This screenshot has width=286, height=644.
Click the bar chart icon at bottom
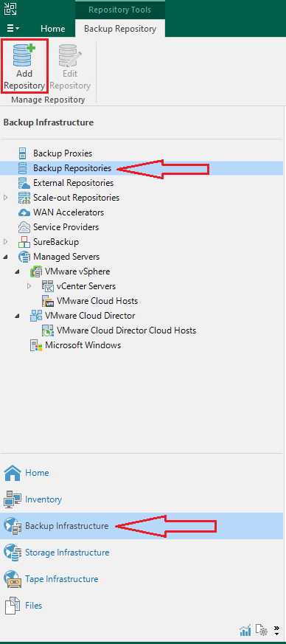point(245,630)
